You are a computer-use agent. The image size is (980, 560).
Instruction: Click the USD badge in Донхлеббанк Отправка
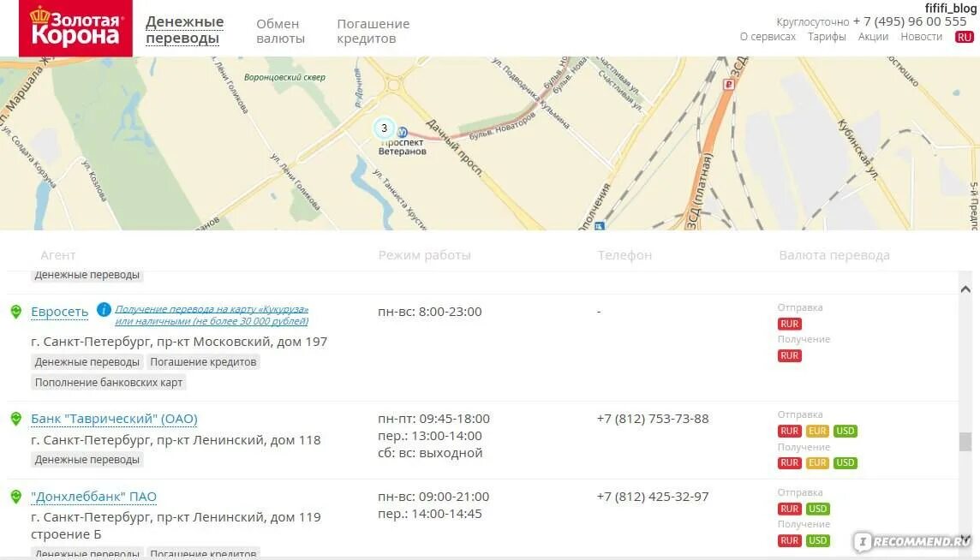coord(817,509)
